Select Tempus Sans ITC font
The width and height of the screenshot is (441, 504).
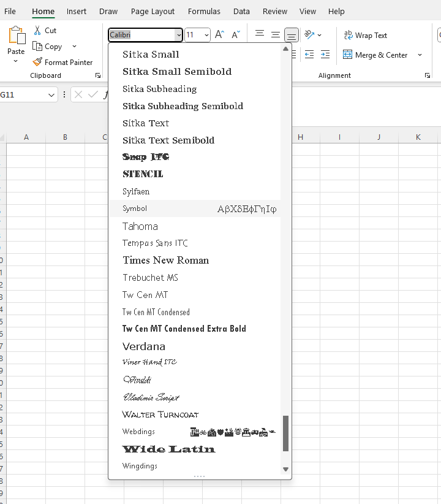(x=195, y=243)
